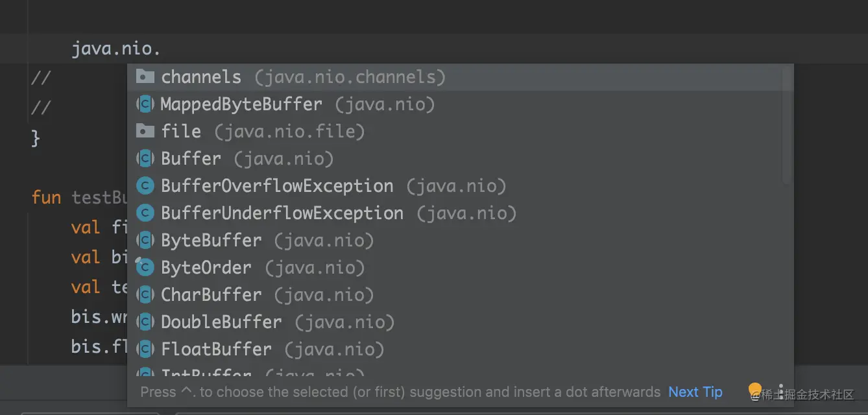Click the MappedByteBuffer class icon
The image size is (868, 415).
click(145, 104)
